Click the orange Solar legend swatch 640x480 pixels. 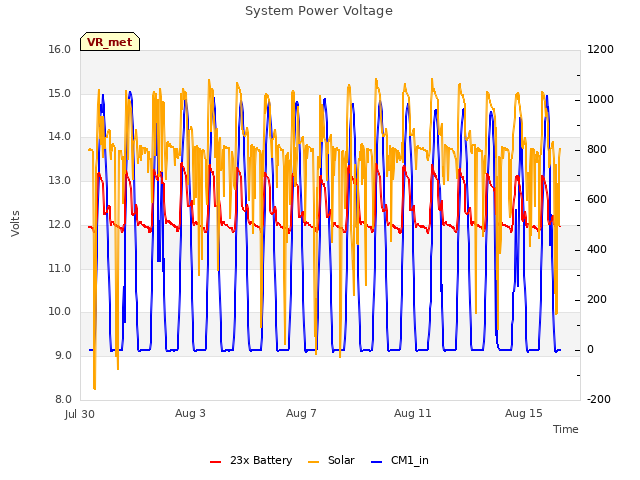[x=313, y=462]
